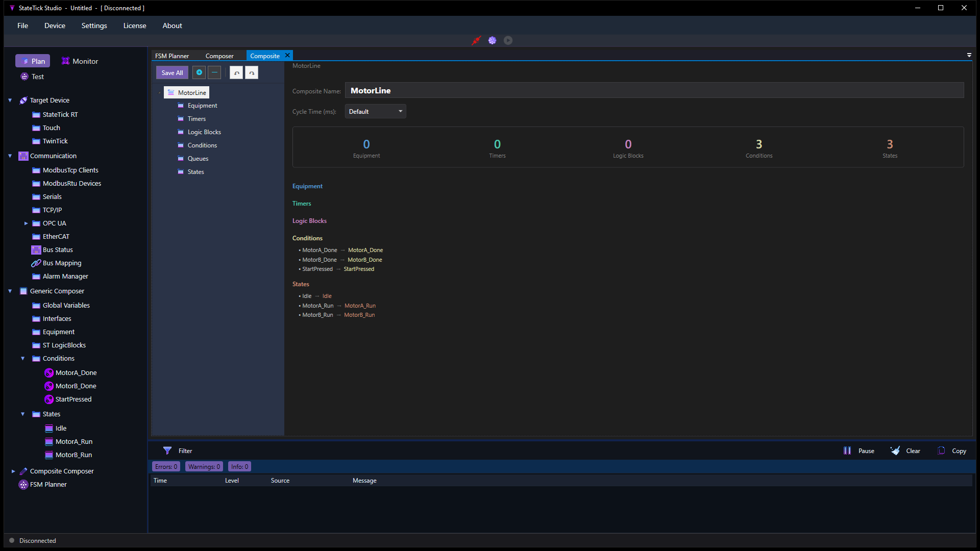Click the Filter funnel icon

(167, 450)
